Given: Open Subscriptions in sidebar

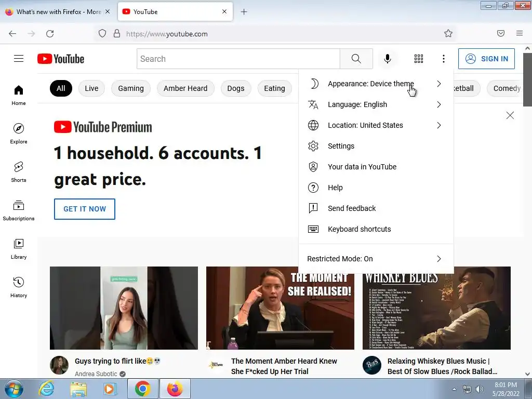Looking at the screenshot, I should coord(19,210).
